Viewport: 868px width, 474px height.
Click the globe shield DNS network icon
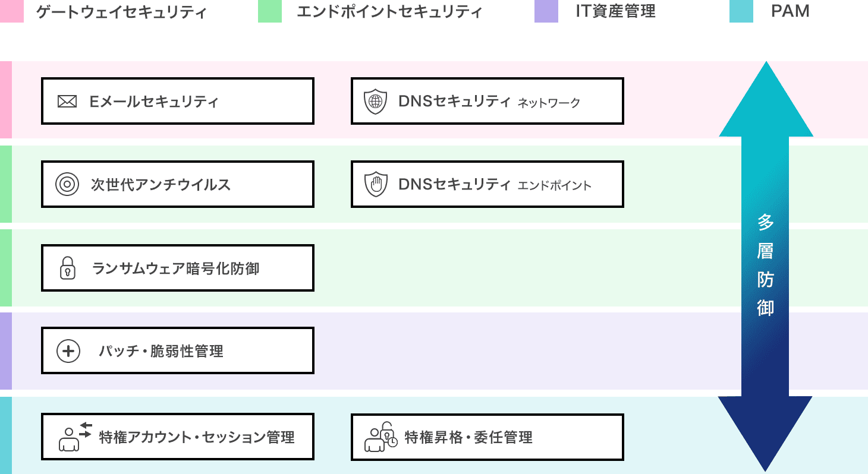(375, 102)
